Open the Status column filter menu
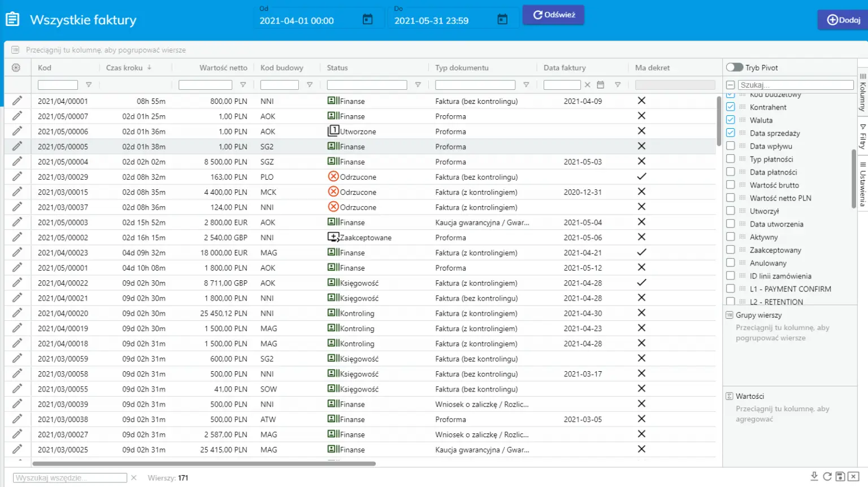Image resolution: width=868 pixels, height=487 pixels. 418,85
